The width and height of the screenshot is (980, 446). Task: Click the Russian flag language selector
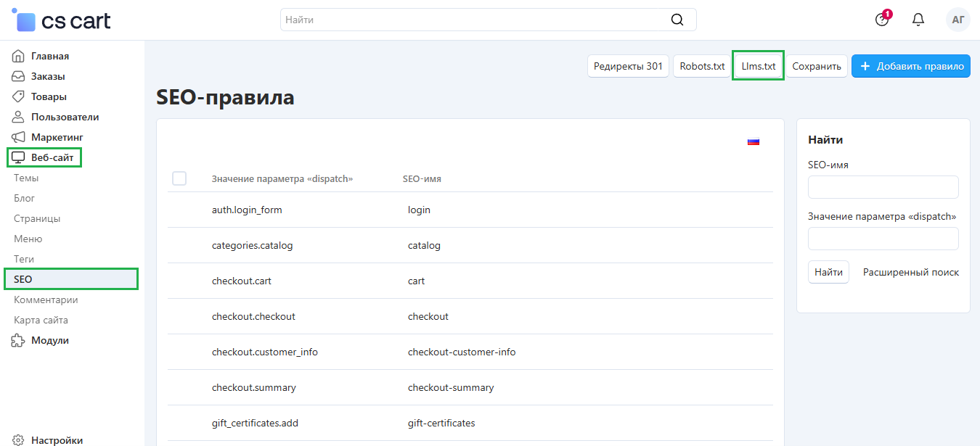coord(753,141)
